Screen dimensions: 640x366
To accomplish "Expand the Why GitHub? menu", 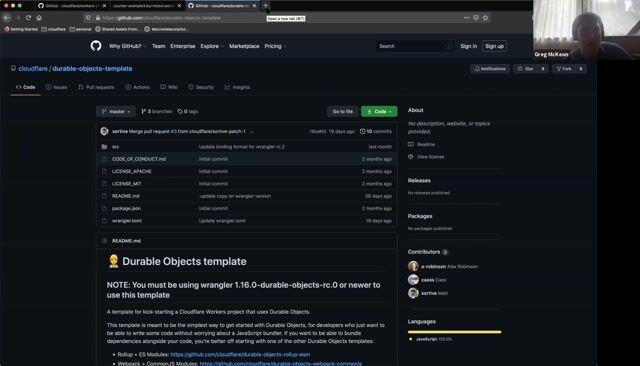I will pos(127,46).
